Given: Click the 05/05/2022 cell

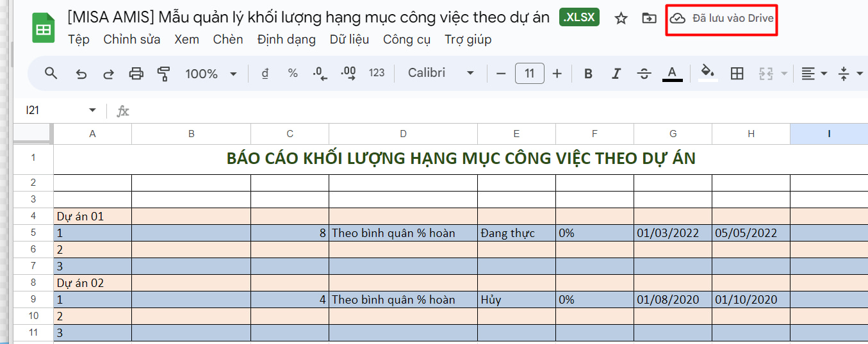Looking at the screenshot, I should [751, 233].
